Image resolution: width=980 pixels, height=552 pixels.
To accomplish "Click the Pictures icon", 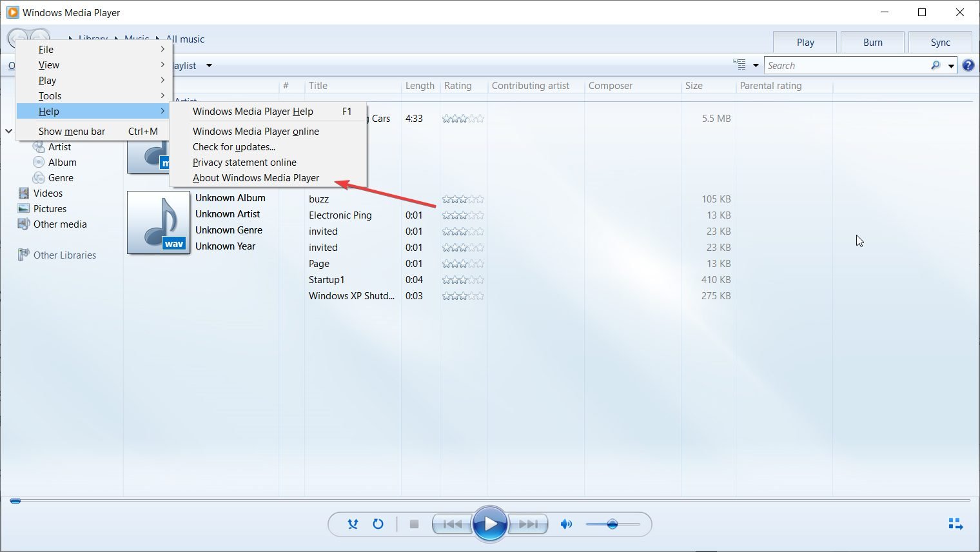I will click(24, 209).
